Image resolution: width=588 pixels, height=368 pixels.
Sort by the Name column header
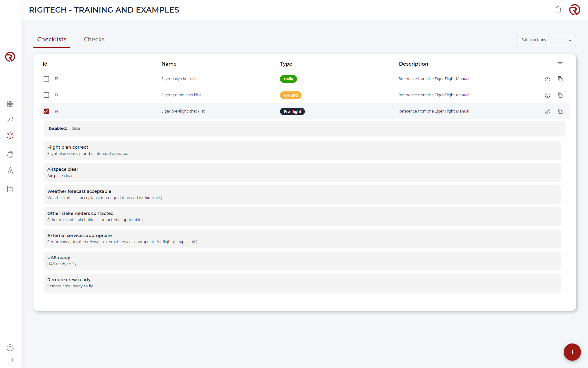[169, 64]
